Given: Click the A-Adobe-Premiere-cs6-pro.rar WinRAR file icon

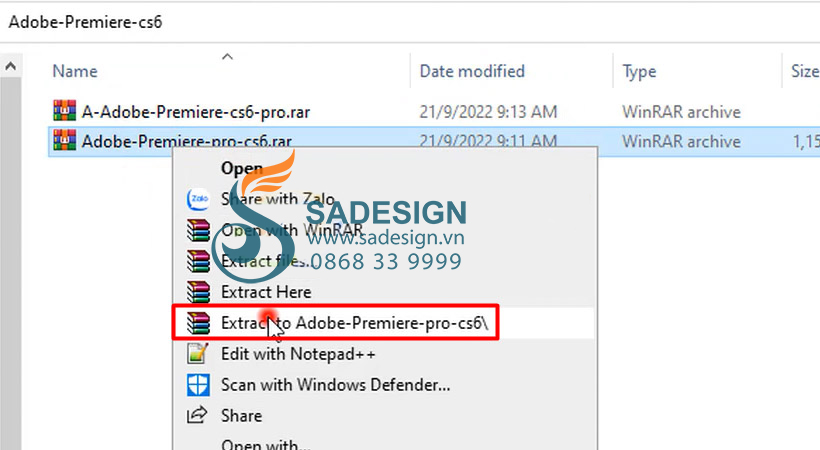Looking at the screenshot, I should [x=64, y=111].
